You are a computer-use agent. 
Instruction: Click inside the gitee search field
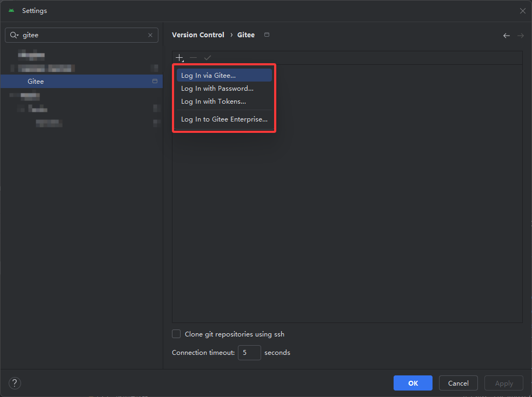point(81,35)
